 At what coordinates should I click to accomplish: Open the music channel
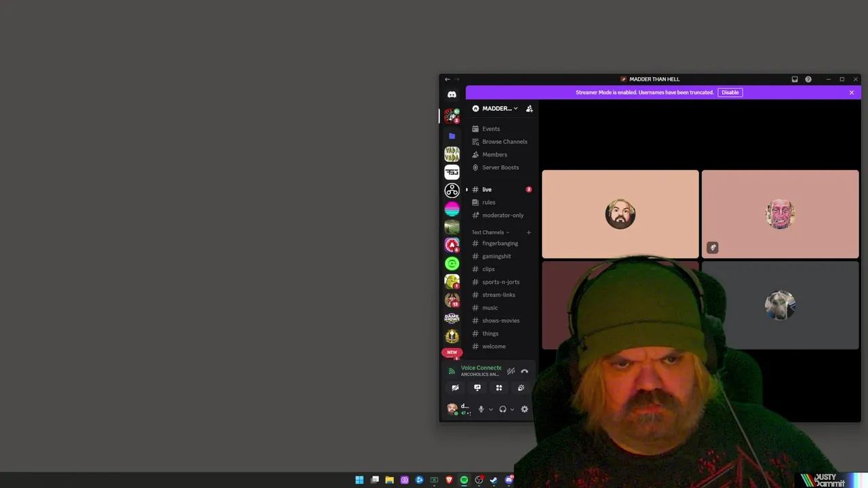[501, 308]
